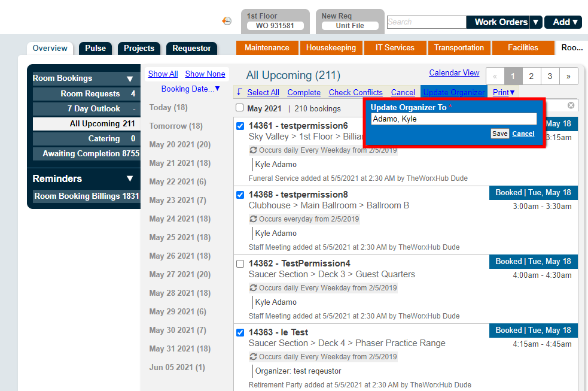This screenshot has height=391, width=588.
Task: Click recurrence icon on booking 14368
Action: 253,219
